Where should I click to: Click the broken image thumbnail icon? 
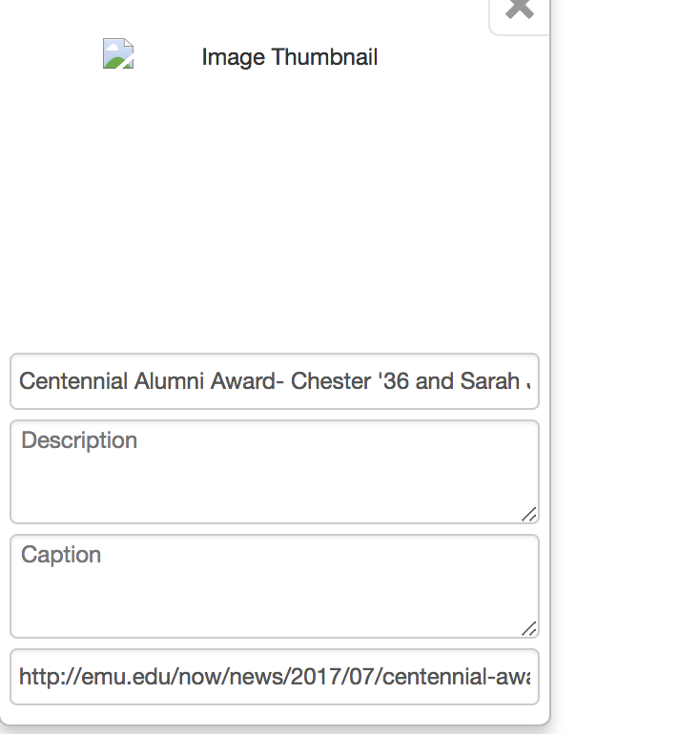click(118, 54)
